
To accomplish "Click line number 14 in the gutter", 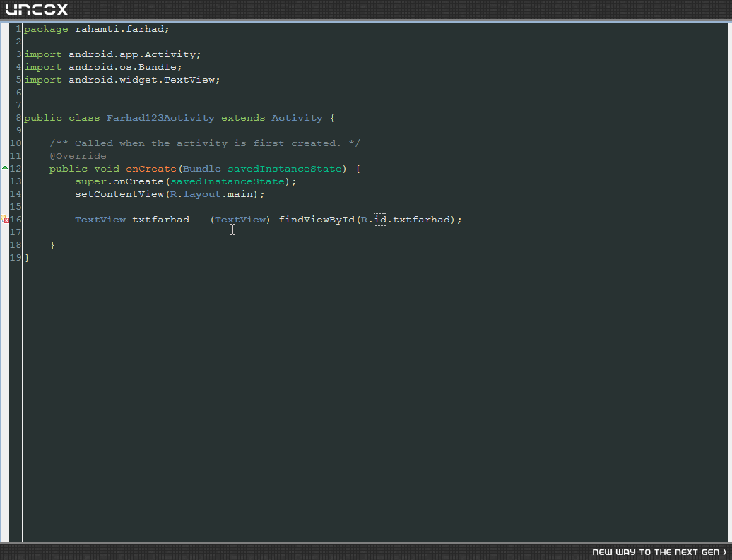I will tap(16, 194).
